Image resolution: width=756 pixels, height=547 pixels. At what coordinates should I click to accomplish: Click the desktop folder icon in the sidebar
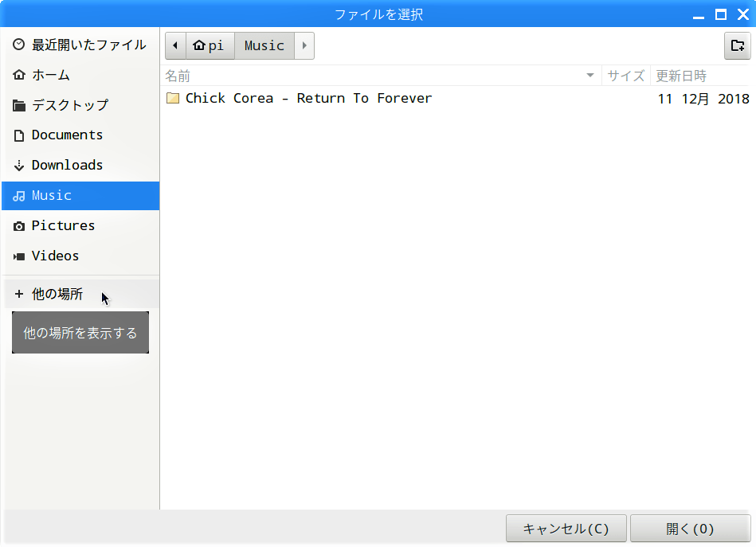[x=19, y=105]
